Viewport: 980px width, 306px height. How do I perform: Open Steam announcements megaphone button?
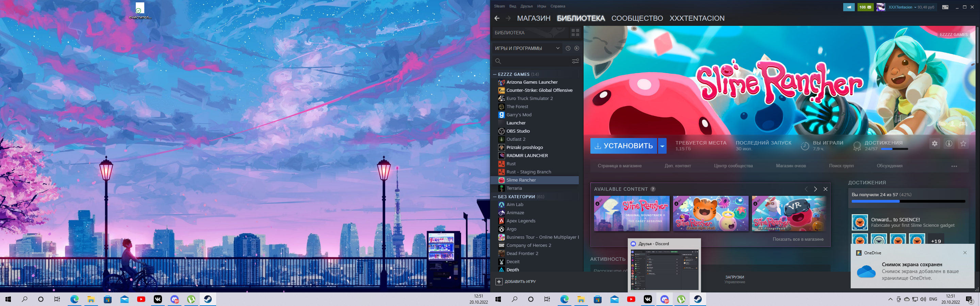(849, 7)
